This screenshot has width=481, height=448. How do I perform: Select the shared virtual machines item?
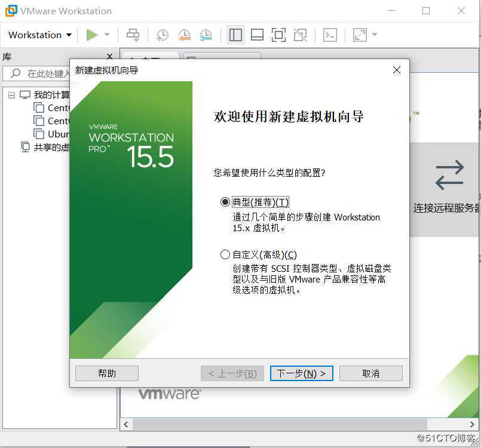pyautogui.click(x=45, y=148)
